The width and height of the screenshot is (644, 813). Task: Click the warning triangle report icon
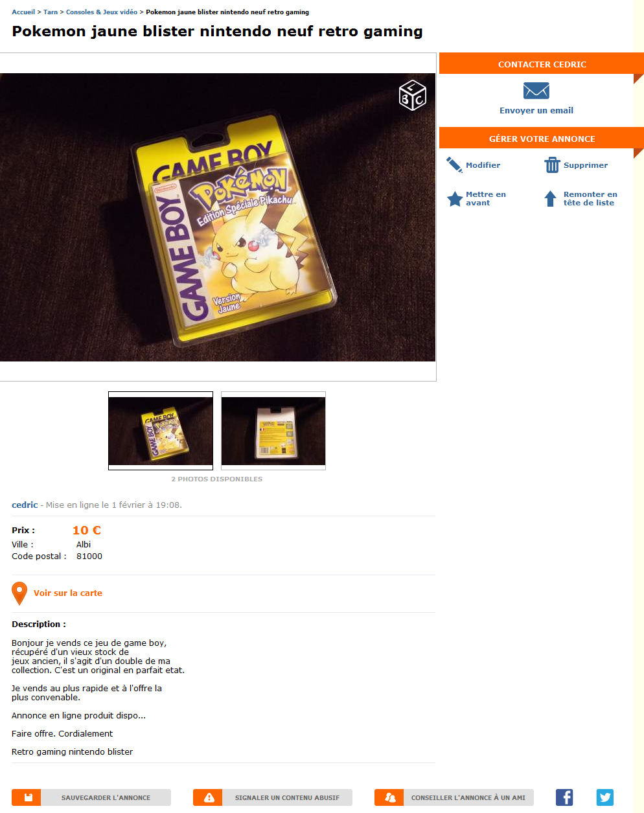coord(209,797)
